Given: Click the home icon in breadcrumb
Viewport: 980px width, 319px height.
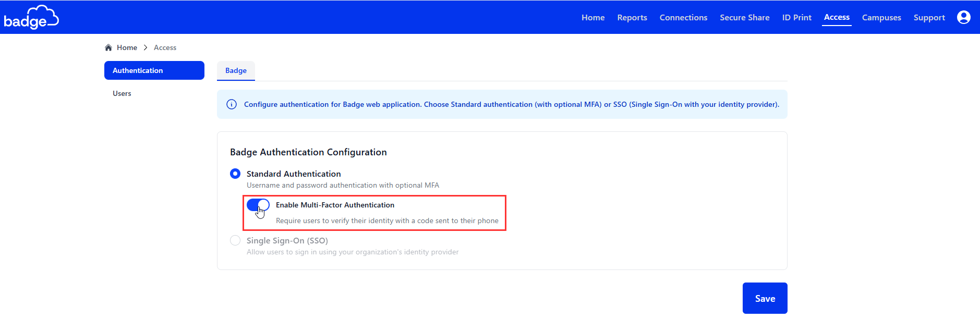Looking at the screenshot, I should tap(108, 47).
